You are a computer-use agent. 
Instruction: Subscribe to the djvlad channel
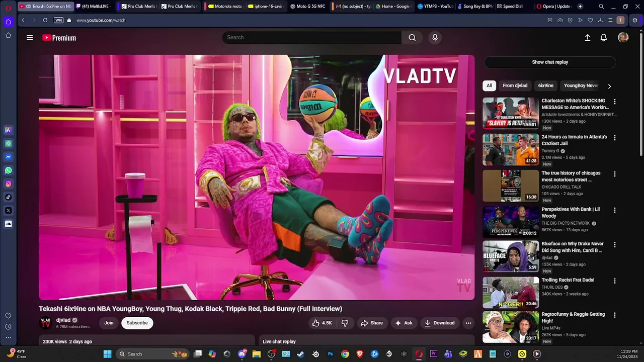click(137, 323)
